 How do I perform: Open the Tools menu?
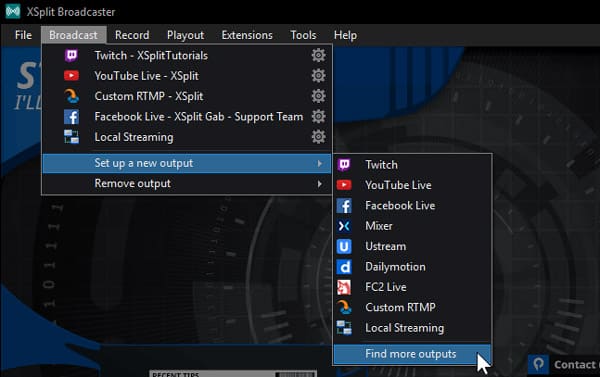click(x=303, y=35)
